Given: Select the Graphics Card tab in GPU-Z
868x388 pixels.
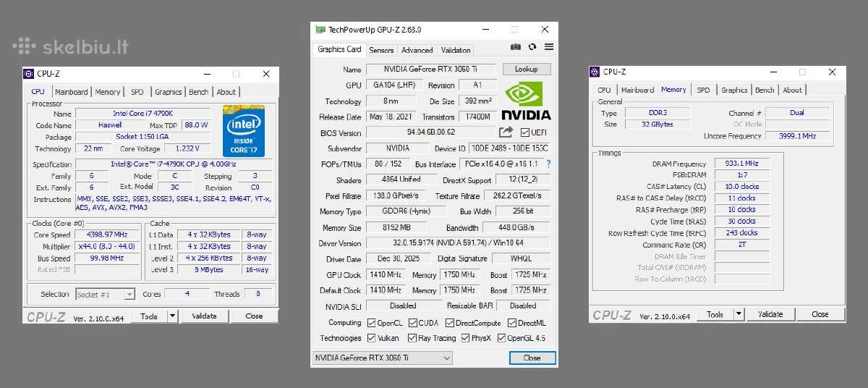Looking at the screenshot, I should (339, 49).
